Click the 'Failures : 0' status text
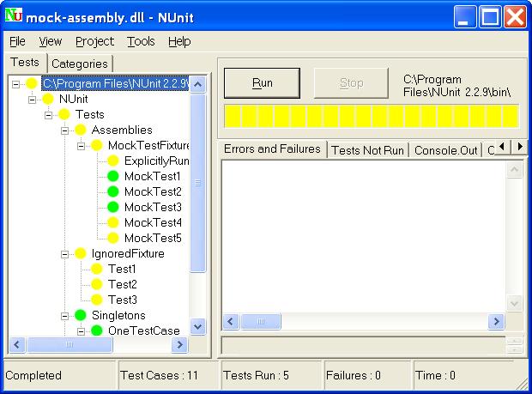Viewport: 532px width, 394px height. (354, 375)
